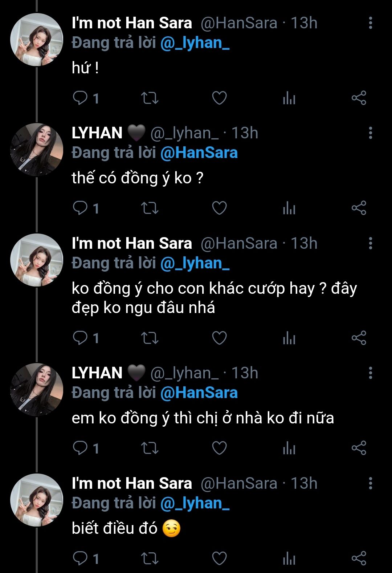Open @HanSara mention in "thế có đồng ý ko ?" reply
392x573 pixels.
[199, 153]
